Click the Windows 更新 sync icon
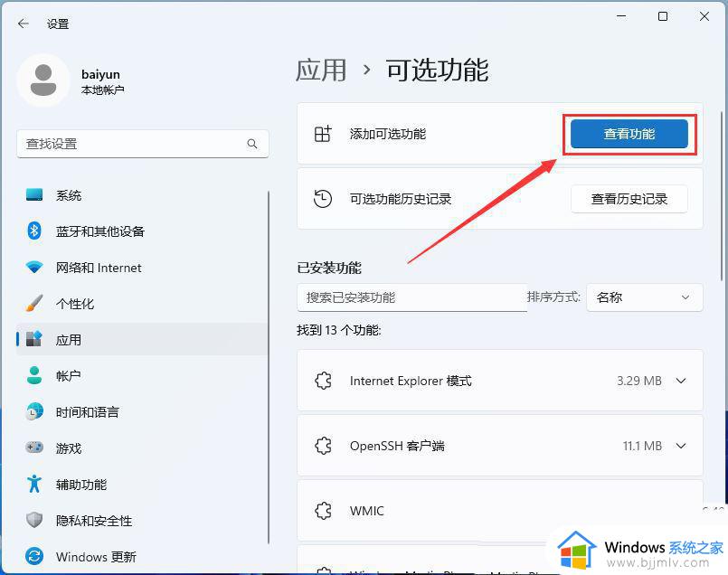The image size is (728, 575). click(x=34, y=556)
